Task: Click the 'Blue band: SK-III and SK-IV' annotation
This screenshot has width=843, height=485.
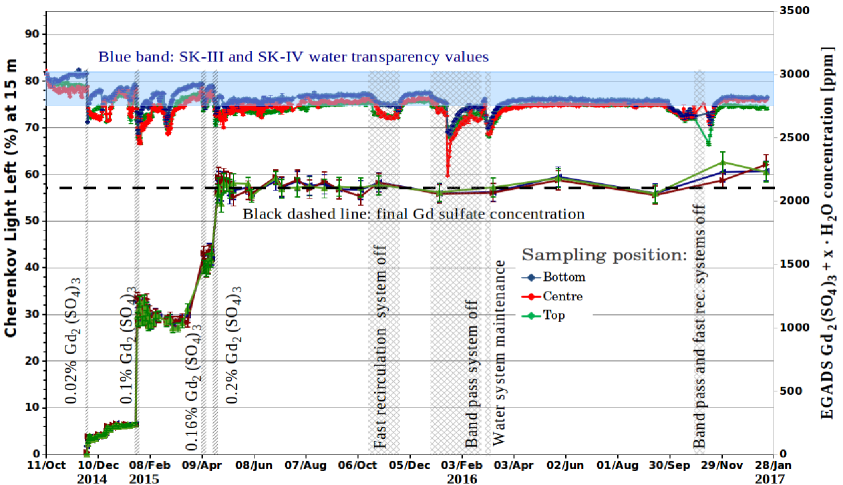Action: [293, 56]
